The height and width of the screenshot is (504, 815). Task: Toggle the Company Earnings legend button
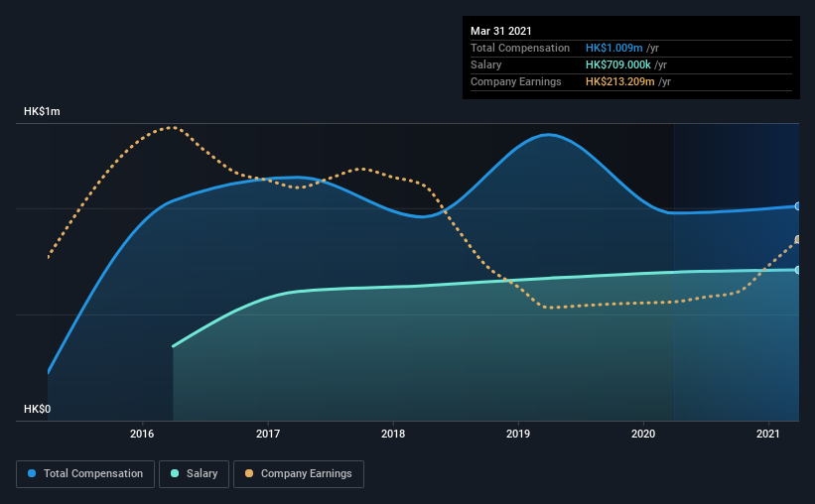click(299, 474)
